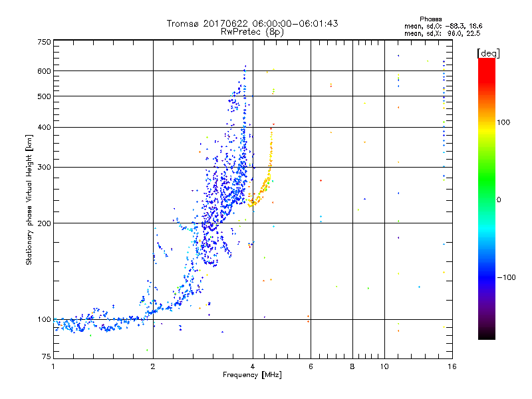Click the "600" height tick label
Screen dimensions: 532x399
point(44,71)
